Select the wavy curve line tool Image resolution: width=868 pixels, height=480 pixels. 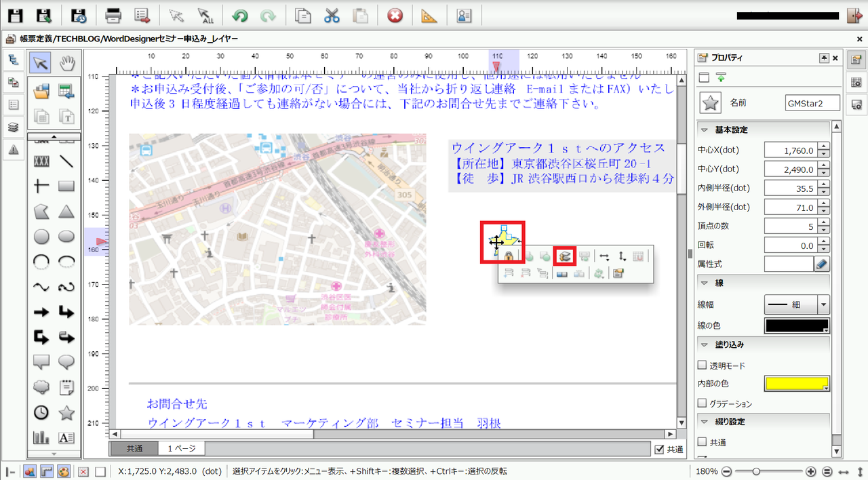pos(41,287)
